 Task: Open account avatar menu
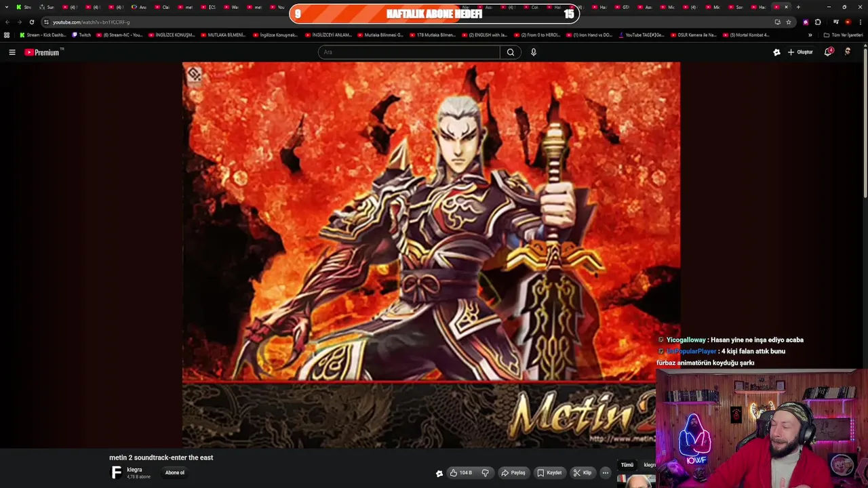tap(848, 52)
